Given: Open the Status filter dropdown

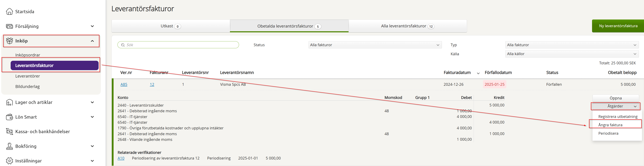Looking at the screenshot, I should (x=375, y=45).
